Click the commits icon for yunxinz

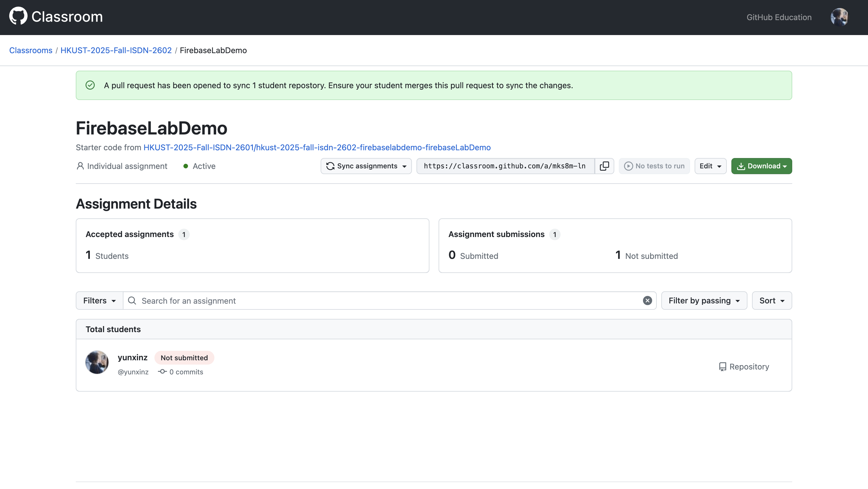(x=162, y=372)
